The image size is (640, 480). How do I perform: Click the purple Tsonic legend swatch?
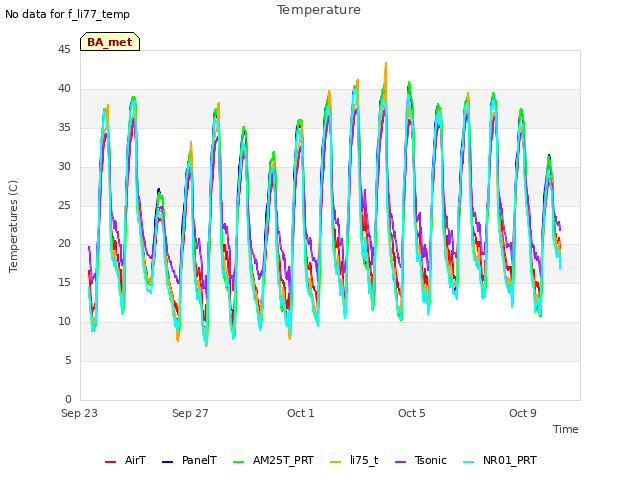[x=400, y=462]
